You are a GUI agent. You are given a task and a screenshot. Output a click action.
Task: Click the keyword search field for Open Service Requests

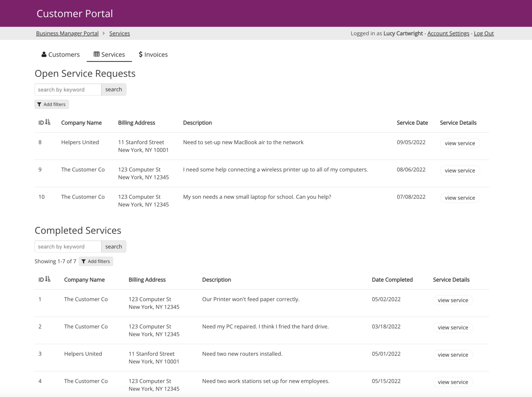pos(67,89)
